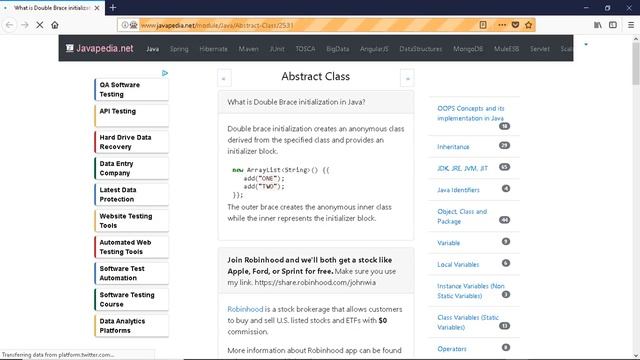This screenshot has width=640, height=360.
Task: Click the Software Testing Course ad
Action: click(131, 300)
